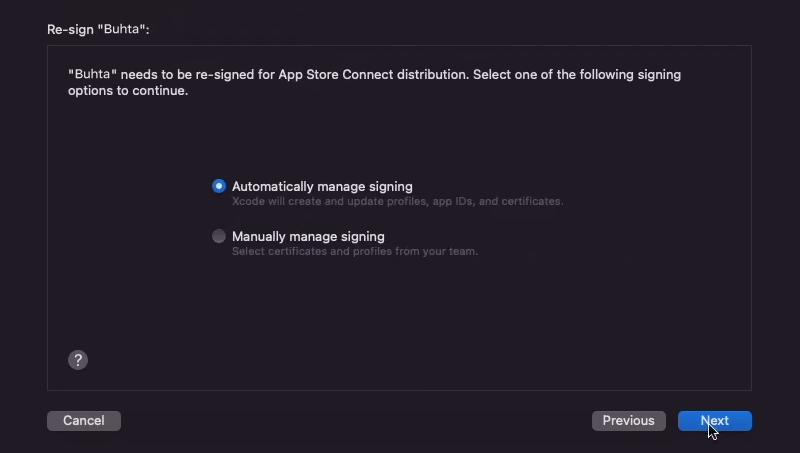The height and width of the screenshot is (453, 800).
Task: Click the word "Xcode" in the automatic signing description
Action: [x=248, y=202]
